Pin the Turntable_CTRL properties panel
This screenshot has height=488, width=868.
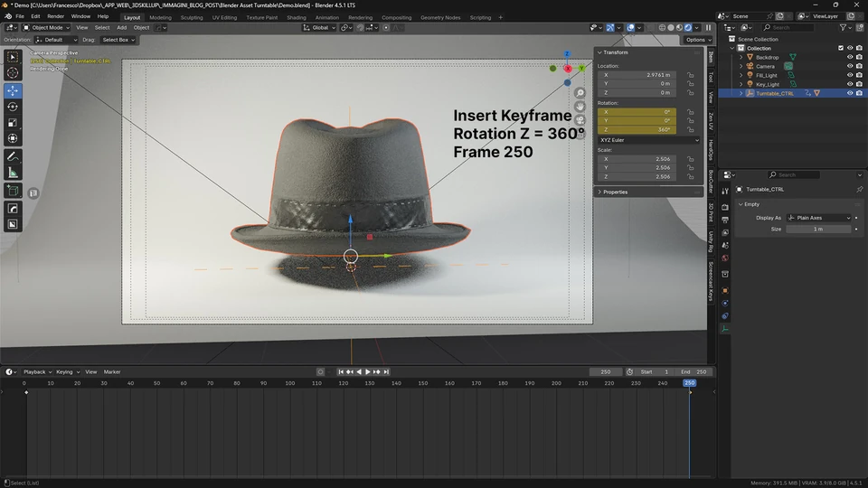pos(859,189)
